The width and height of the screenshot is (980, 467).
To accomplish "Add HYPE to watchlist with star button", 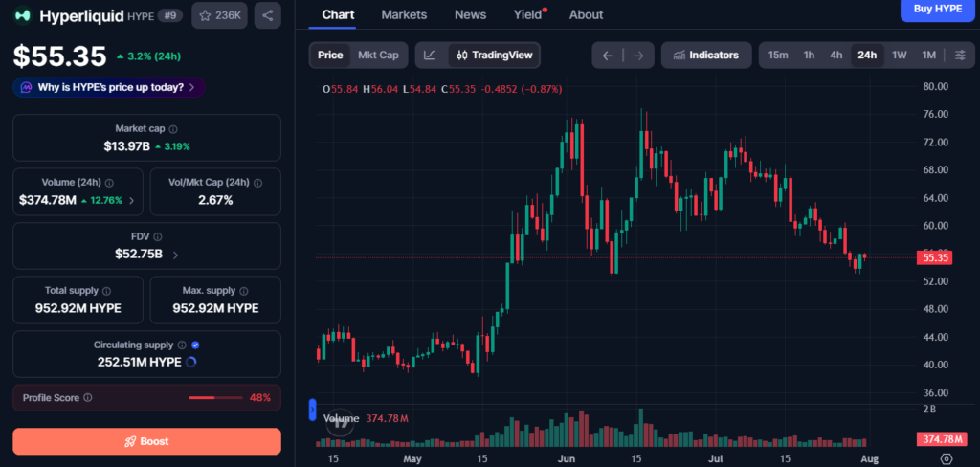I will pyautogui.click(x=219, y=15).
